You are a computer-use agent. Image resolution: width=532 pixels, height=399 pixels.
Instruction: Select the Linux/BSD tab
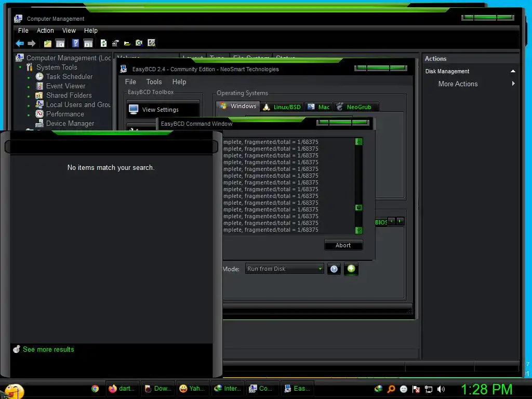(282, 107)
